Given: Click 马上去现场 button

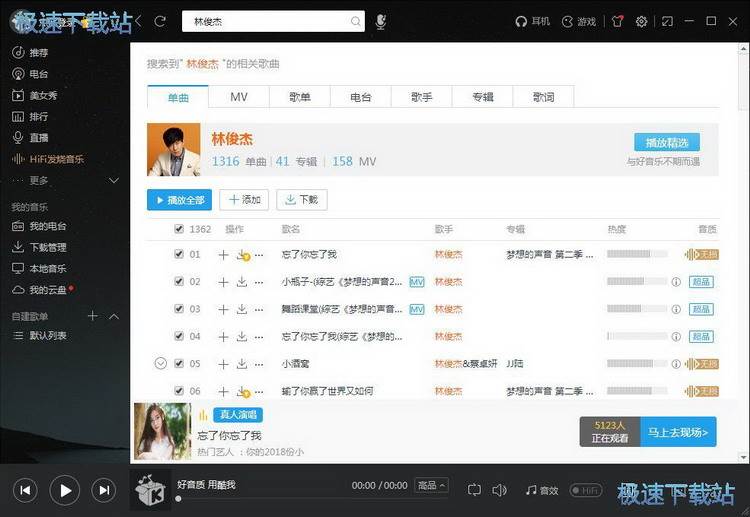Looking at the screenshot, I should click(678, 432).
